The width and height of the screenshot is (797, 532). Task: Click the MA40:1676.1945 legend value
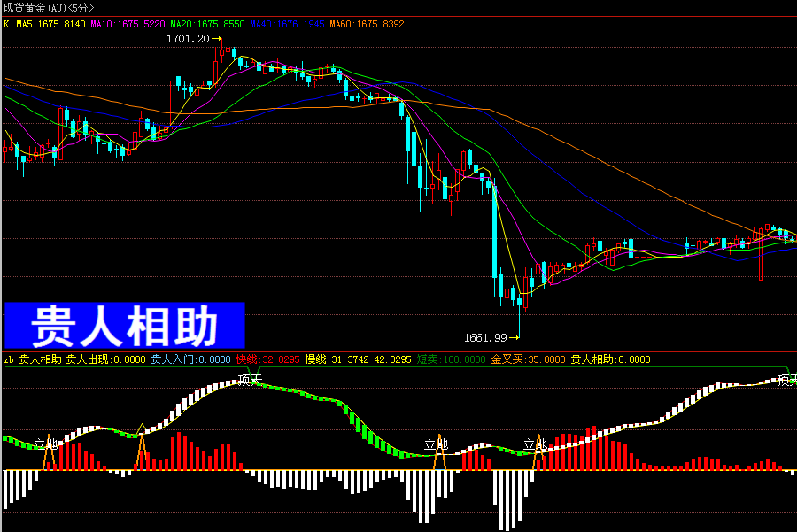click(287, 24)
